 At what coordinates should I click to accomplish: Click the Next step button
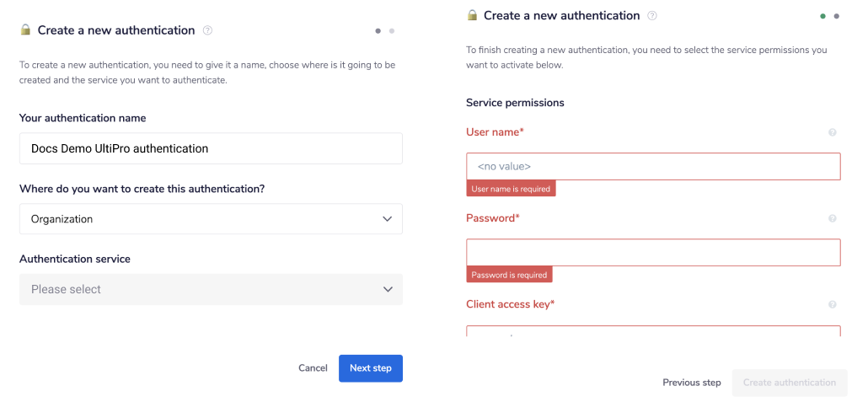click(371, 368)
